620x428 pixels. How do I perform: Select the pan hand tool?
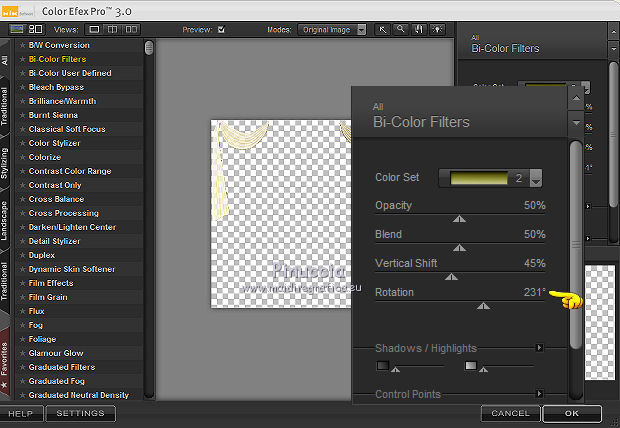[x=419, y=29]
